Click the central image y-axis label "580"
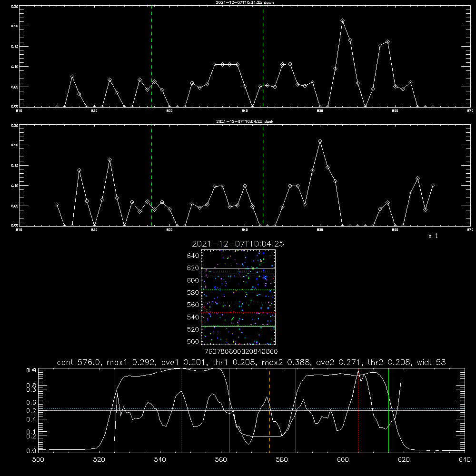Viewport: 476px width, 476px height. [x=193, y=293]
